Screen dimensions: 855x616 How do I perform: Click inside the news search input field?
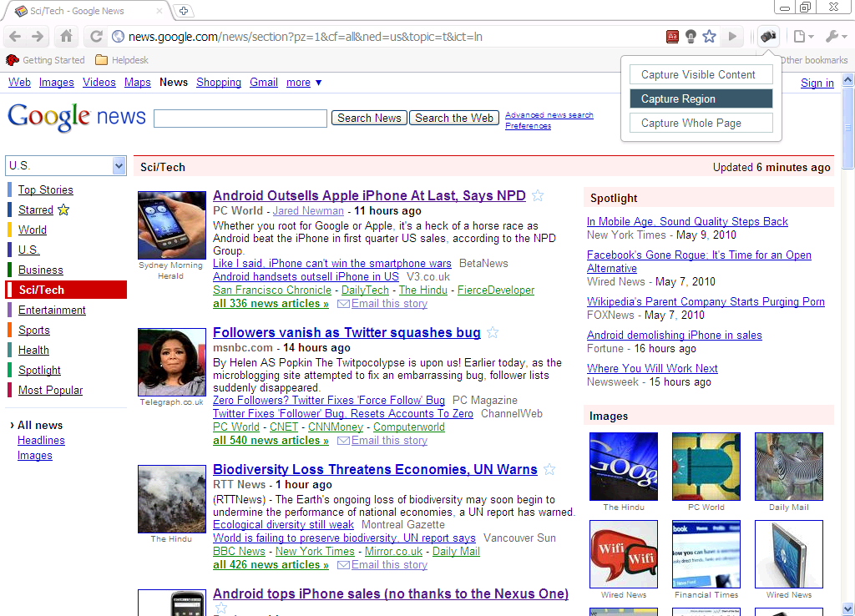(x=240, y=118)
